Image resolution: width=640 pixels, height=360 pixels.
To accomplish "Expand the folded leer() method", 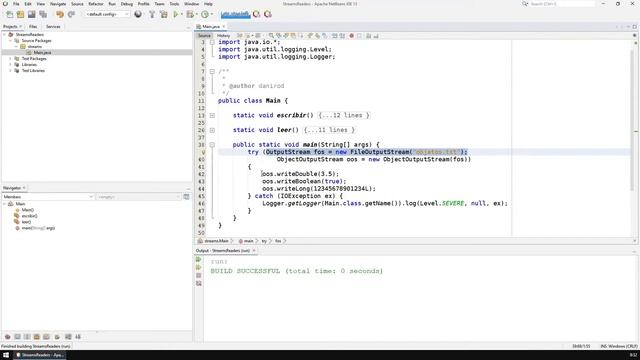I will (x=212, y=130).
